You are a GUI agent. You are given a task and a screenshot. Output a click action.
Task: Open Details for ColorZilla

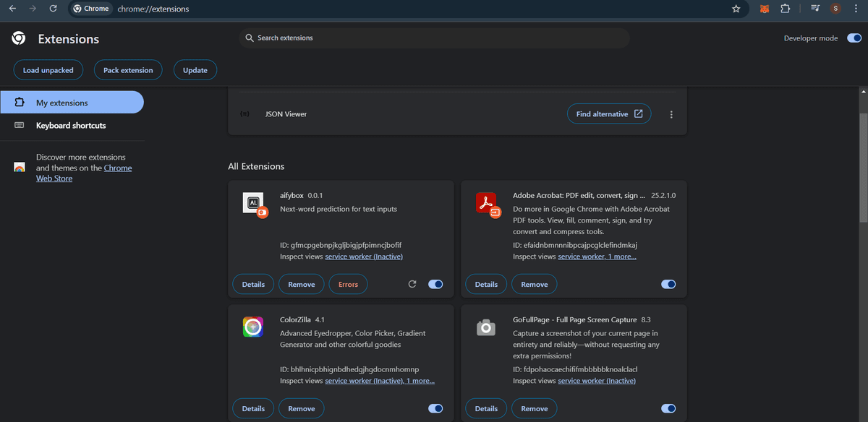pyautogui.click(x=253, y=409)
